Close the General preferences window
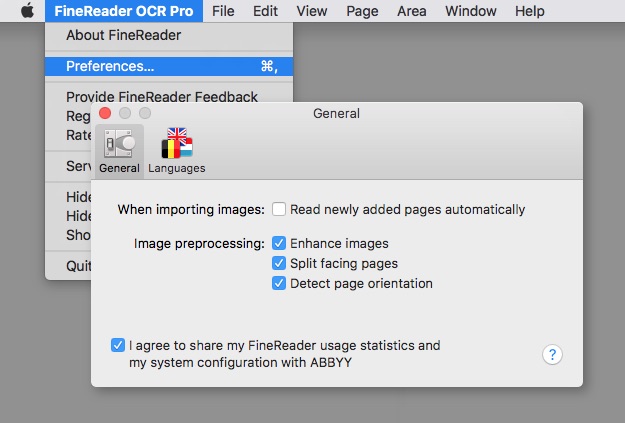This screenshot has width=625, height=423. [105, 114]
